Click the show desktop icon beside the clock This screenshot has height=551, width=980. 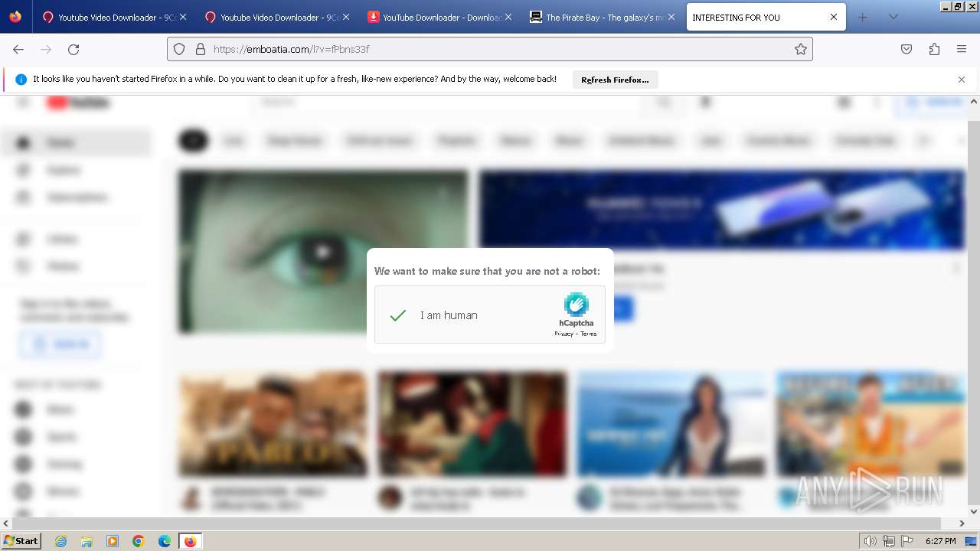point(971,541)
